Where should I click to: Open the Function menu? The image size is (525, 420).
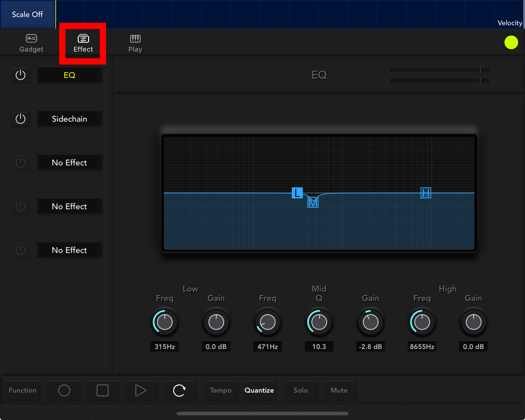click(x=23, y=390)
